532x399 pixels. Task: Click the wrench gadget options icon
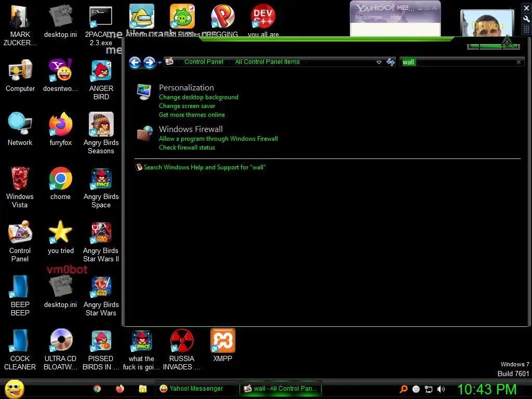click(x=526, y=19)
